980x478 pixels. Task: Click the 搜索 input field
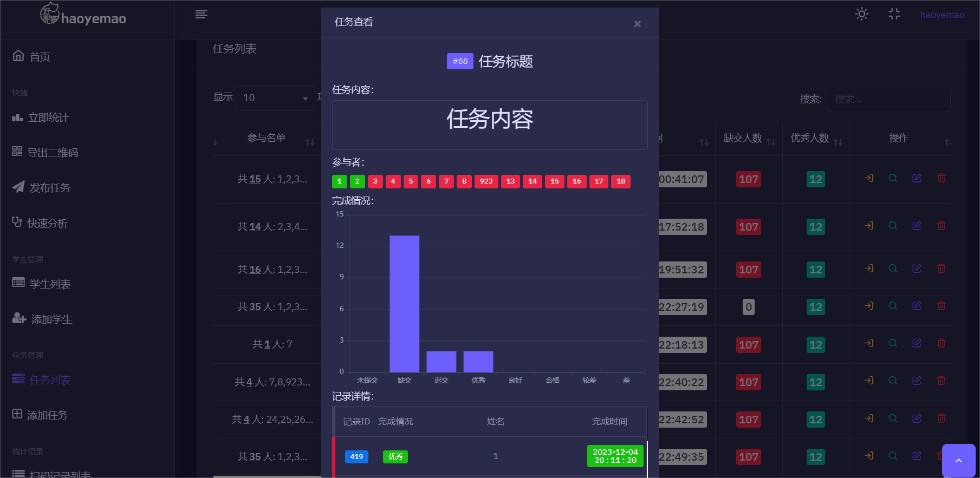pyautogui.click(x=888, y=99)
